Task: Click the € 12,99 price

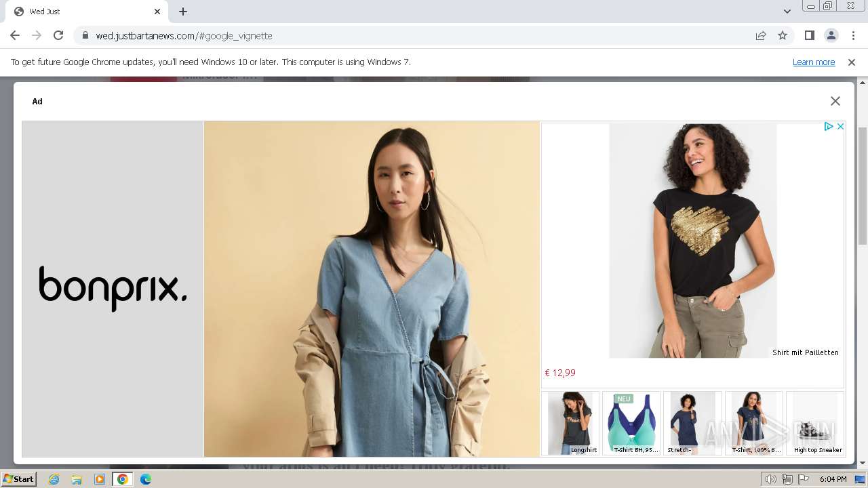Action: click(x=560, y=373)
